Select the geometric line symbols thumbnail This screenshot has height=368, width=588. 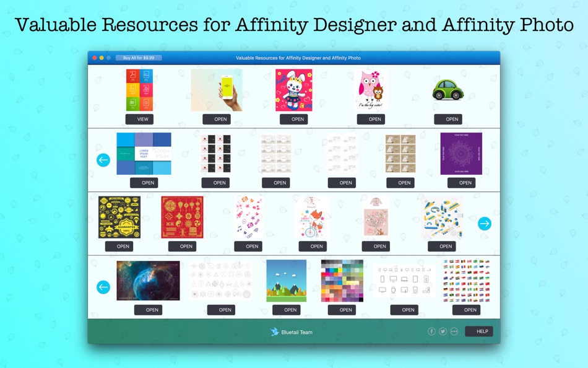(221, 281)
